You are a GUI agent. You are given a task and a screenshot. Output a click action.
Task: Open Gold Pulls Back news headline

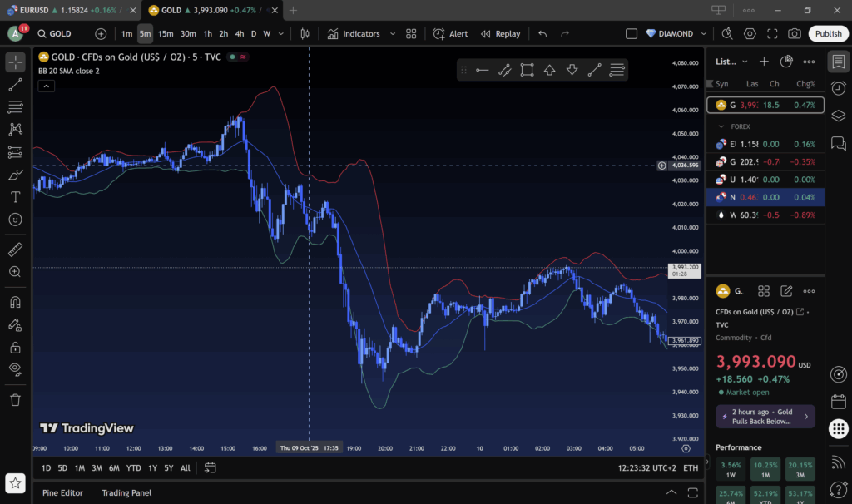click(760, 417)
